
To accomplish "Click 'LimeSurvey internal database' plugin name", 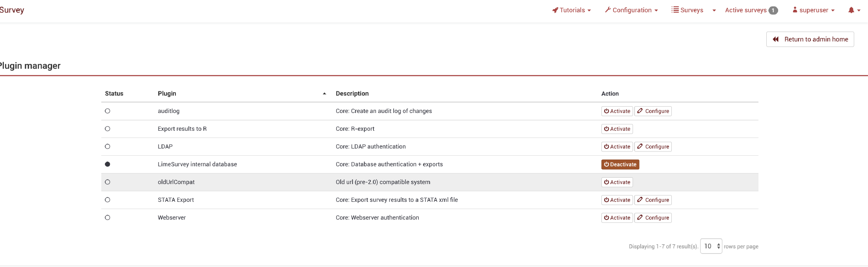I will tap(198, 164).
